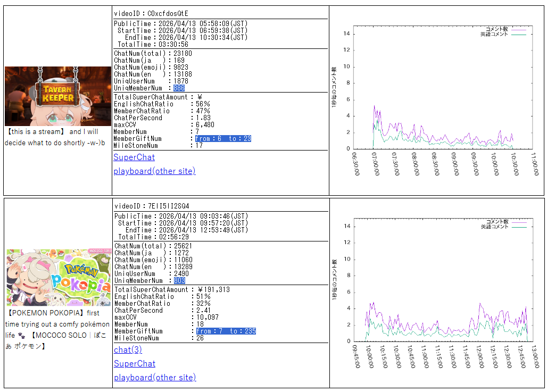Open playboard link under Tavern Keeper stream
547x392 pixels.
click(154, 171)
